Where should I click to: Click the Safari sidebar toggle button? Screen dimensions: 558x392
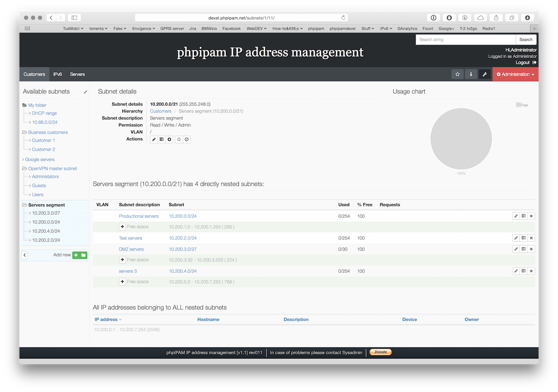point(74,18)
